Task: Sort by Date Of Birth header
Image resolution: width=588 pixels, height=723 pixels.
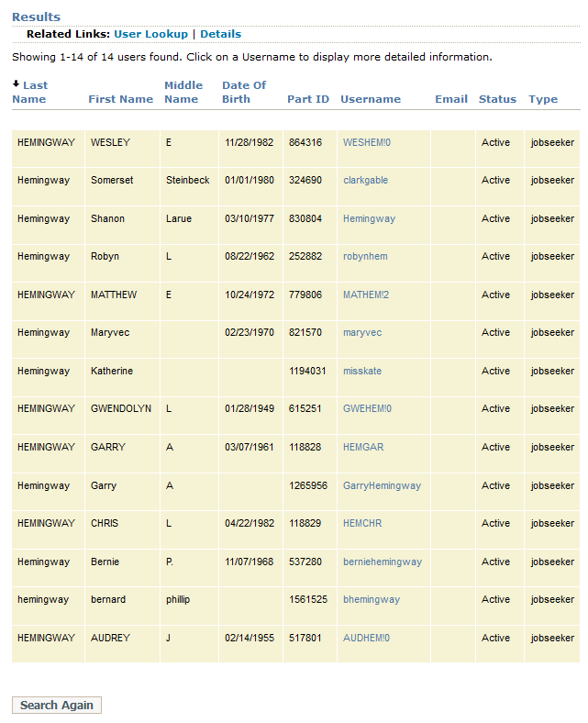Action: point(244,93)
